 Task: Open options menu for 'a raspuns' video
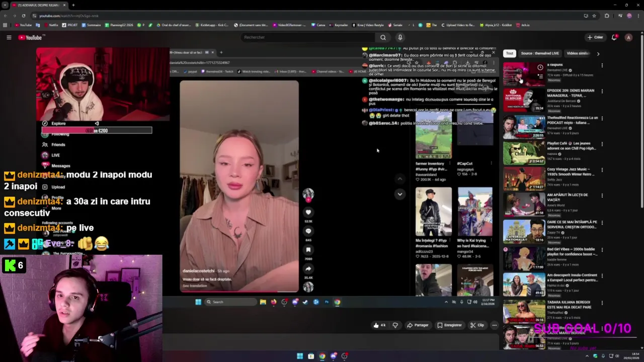602,65
